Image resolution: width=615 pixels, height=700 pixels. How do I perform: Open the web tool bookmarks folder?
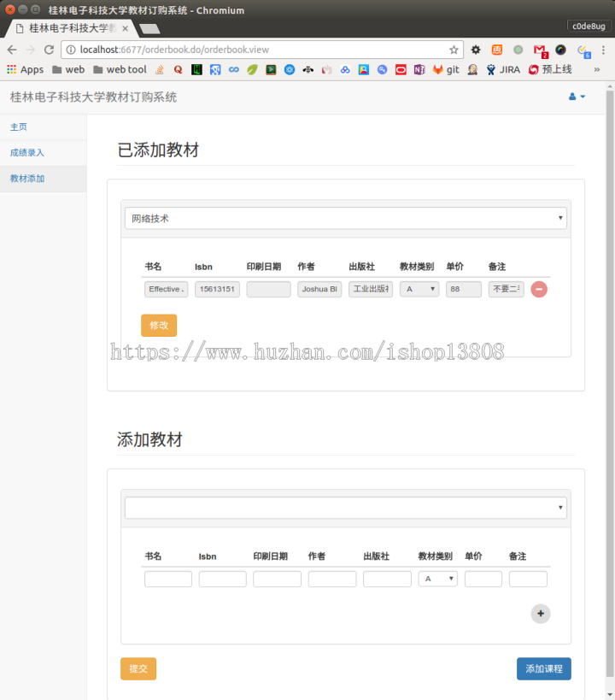pos(120,69)
